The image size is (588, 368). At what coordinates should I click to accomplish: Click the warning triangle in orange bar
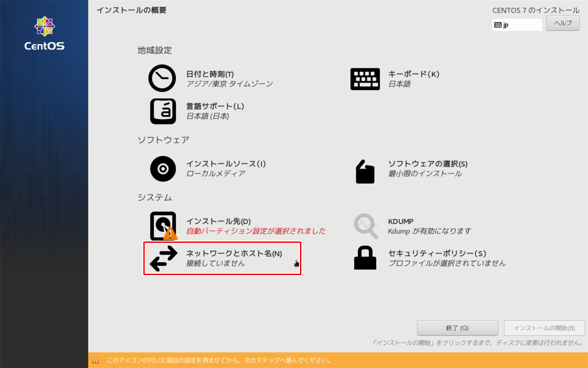point(96,360)
